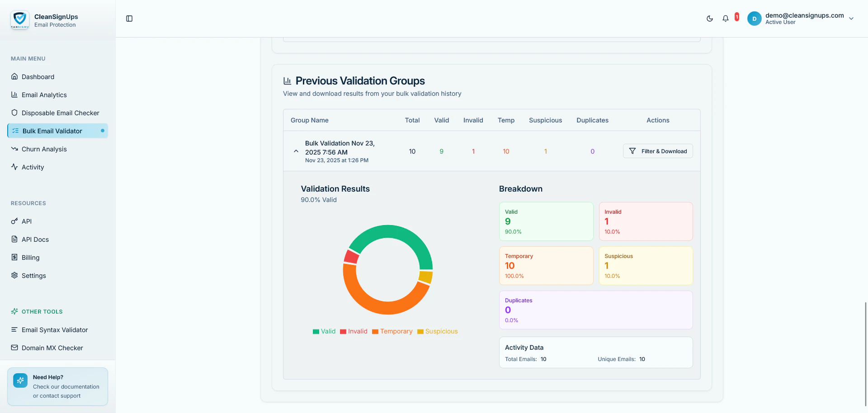Image resolution: width=868 pixels, height=413 pixels.
Task: Open the API link under Resources
Action: click(58, 221)
